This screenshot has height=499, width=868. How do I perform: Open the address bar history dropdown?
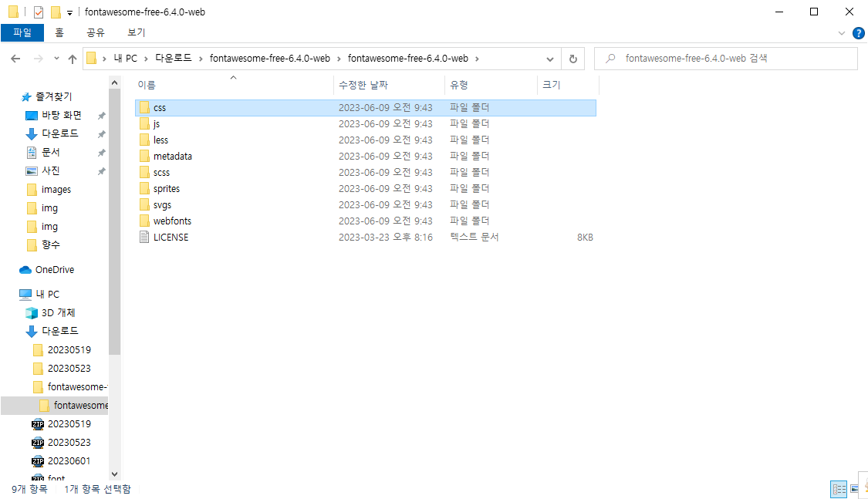(x=549, y=59)
